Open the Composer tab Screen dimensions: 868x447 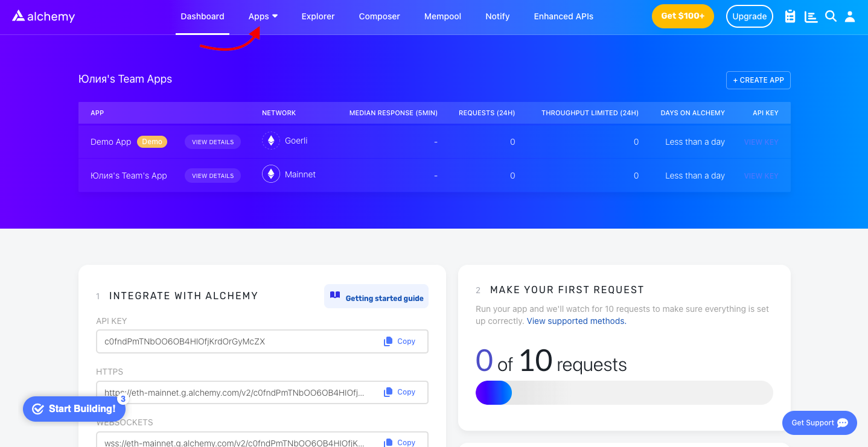(379, 16)
